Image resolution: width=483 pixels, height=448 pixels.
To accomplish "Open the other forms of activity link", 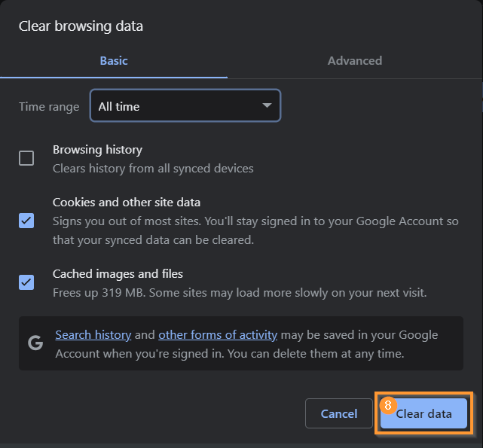I will pyautogui.click(x=218, y=335).
